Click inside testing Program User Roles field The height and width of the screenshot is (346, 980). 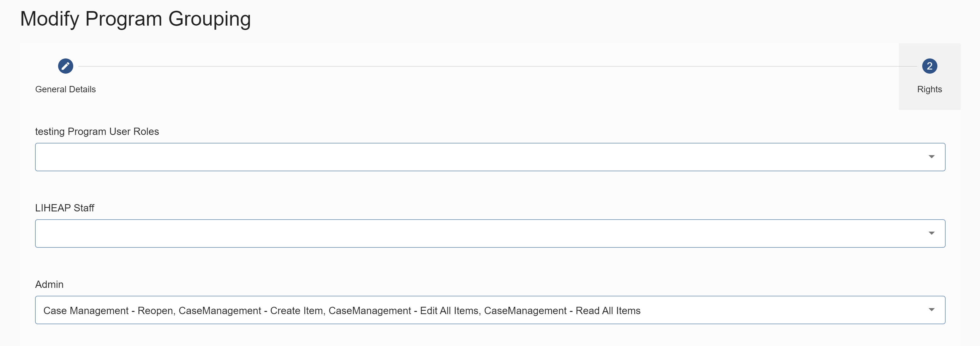click(490, 157)
